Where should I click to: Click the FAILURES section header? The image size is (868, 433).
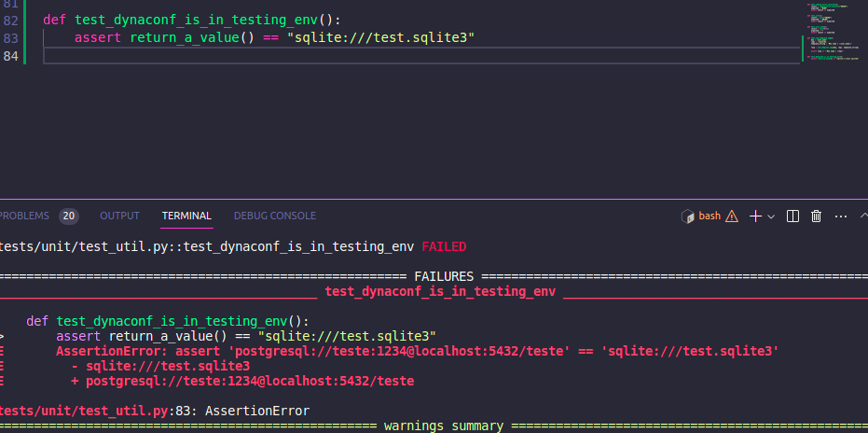click(444, 276)
